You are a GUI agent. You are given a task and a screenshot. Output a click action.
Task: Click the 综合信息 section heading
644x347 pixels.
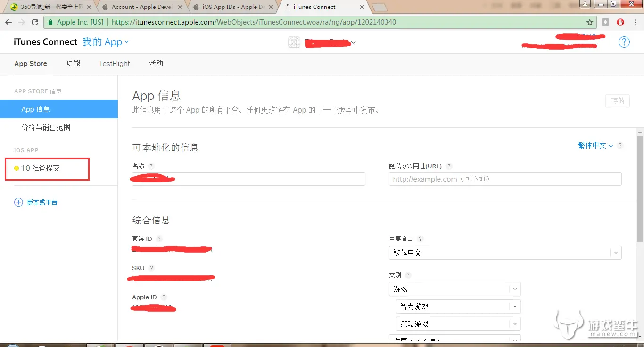[151, 220]
